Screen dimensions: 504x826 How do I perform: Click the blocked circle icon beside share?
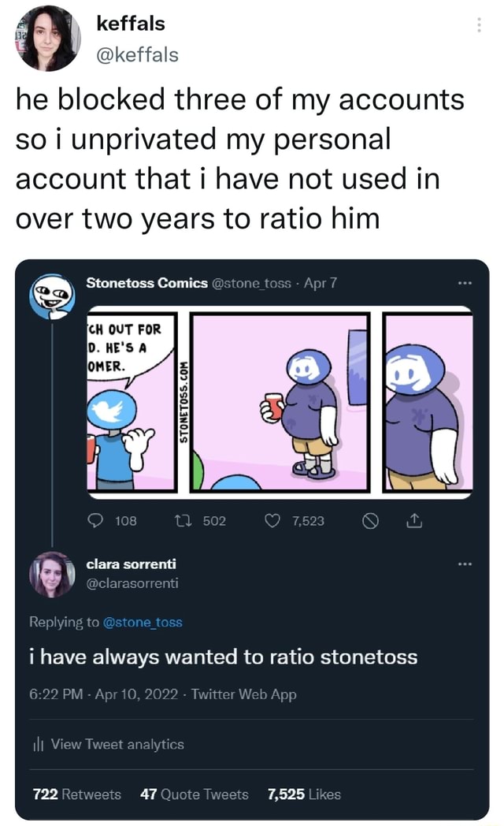coord(375,521)
